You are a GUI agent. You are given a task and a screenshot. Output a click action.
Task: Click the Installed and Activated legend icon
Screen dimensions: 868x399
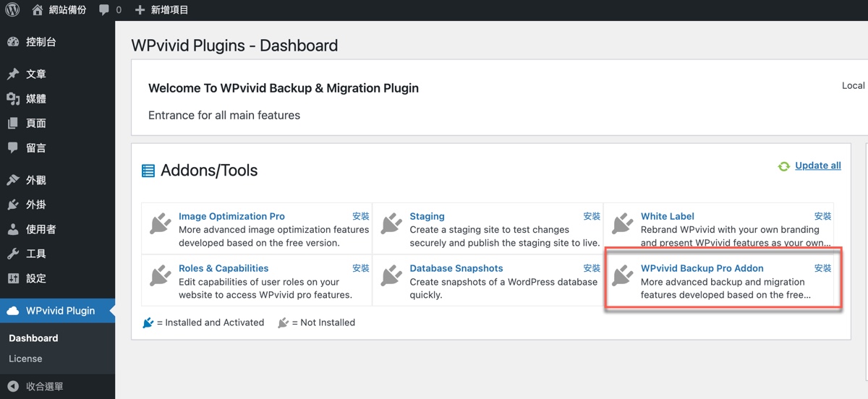coord(148,322)
